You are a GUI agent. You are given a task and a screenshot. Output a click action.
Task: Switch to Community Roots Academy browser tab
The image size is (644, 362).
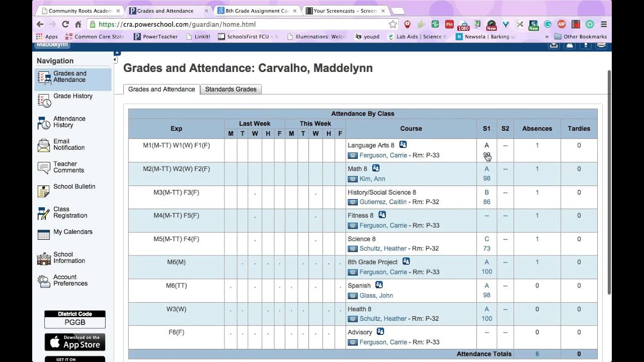point(80,11)
